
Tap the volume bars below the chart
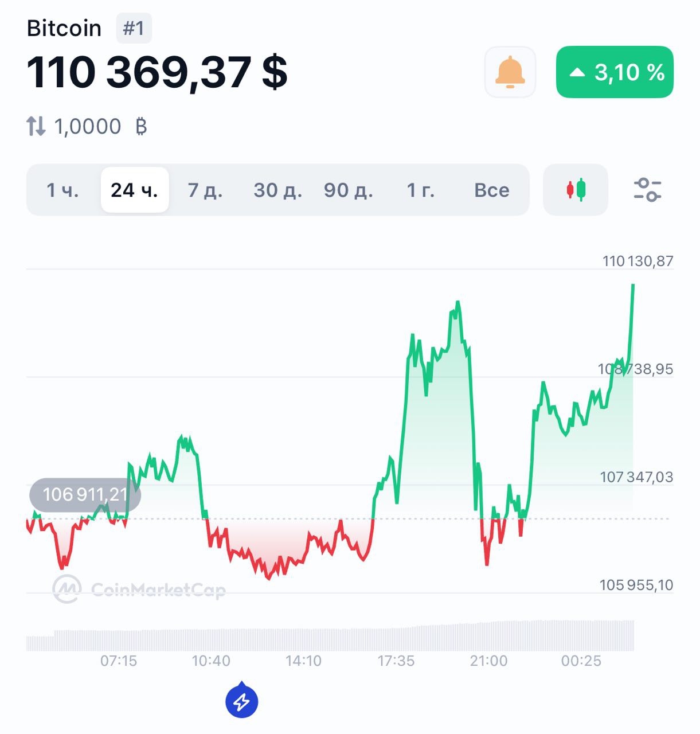(330, 637)
